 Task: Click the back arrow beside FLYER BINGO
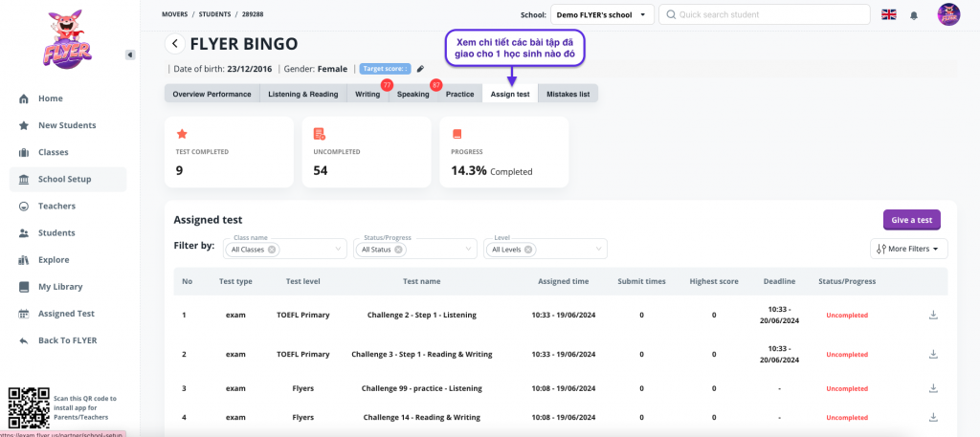click(174, 43)
